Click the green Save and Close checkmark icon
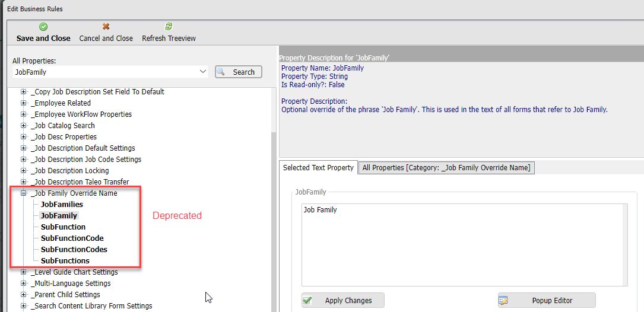The image size is (644, 312). click(x=43, y=27)
